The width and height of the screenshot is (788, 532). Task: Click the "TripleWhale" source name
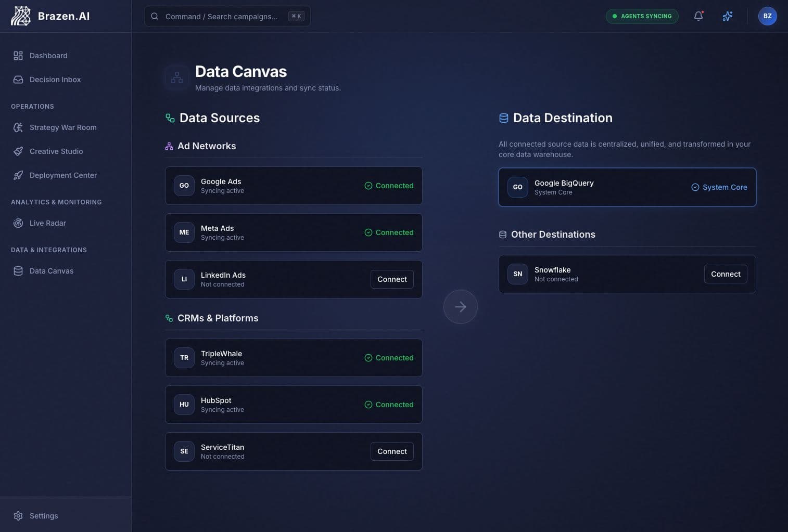[x=221, y=354]
